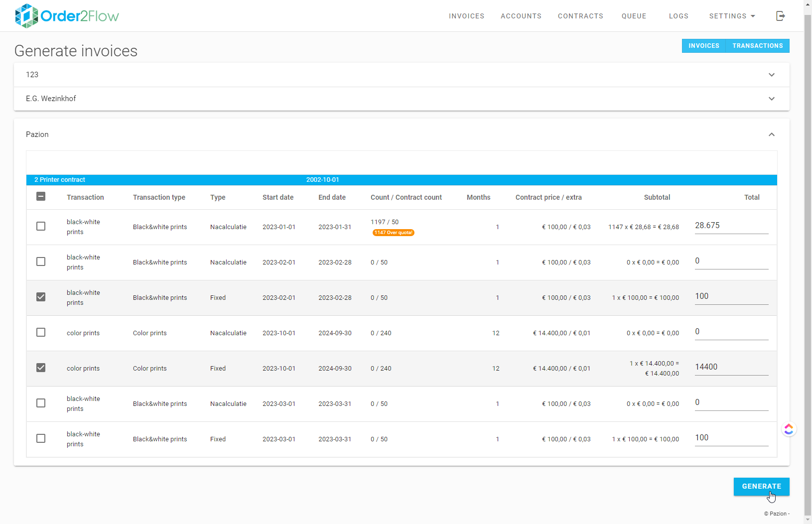812x524 pixels.
Task: Edit total field of 2023-02-01 Fixed row
Action: [731, 296]
